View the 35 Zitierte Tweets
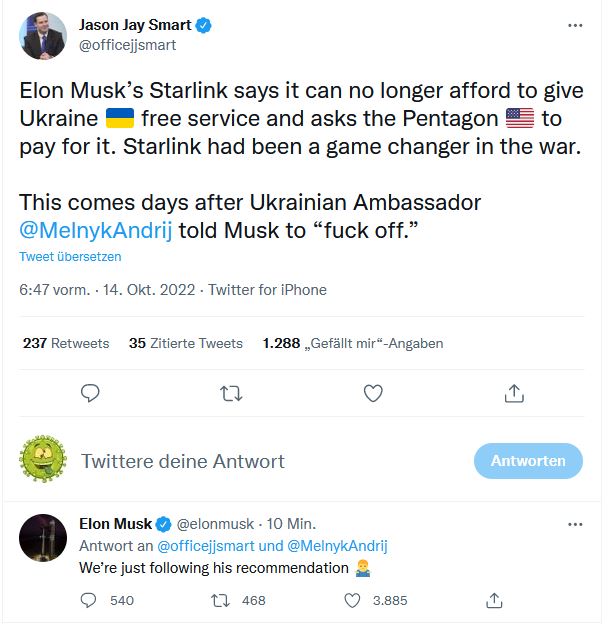This screenshot has height=624, width=609. (186, 343)
